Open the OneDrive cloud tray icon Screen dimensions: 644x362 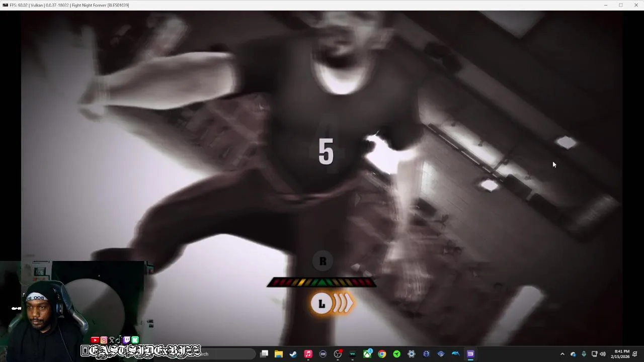(x=573, y=354)
